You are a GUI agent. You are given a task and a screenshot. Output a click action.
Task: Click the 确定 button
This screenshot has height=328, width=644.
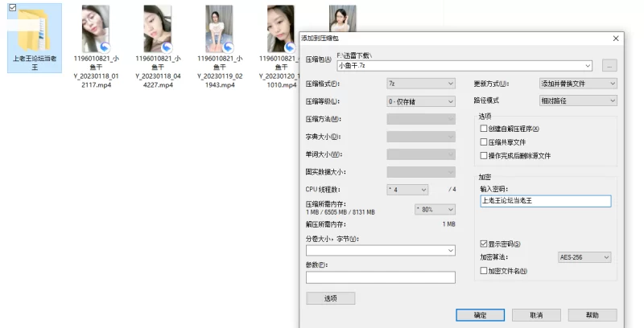pos(479,314)
